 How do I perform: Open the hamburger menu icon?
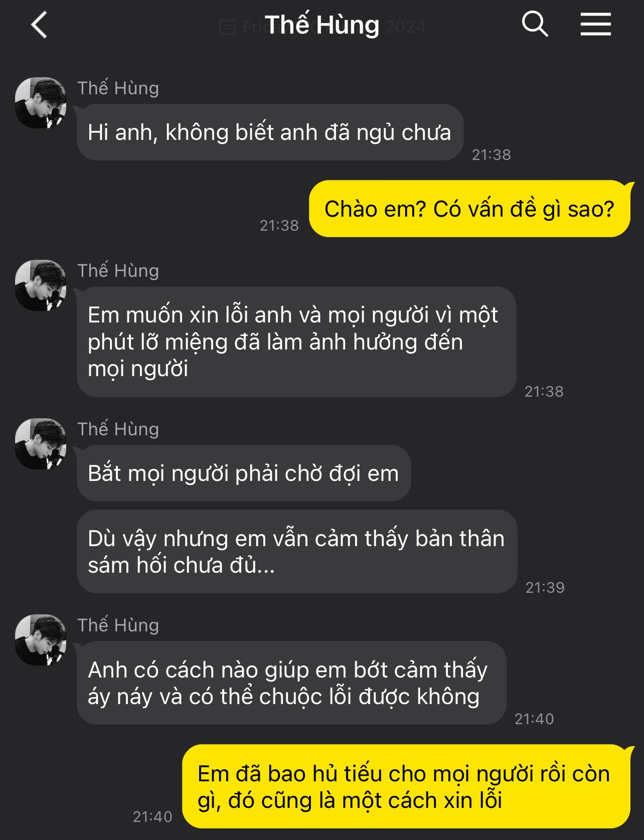click(596, 24)
